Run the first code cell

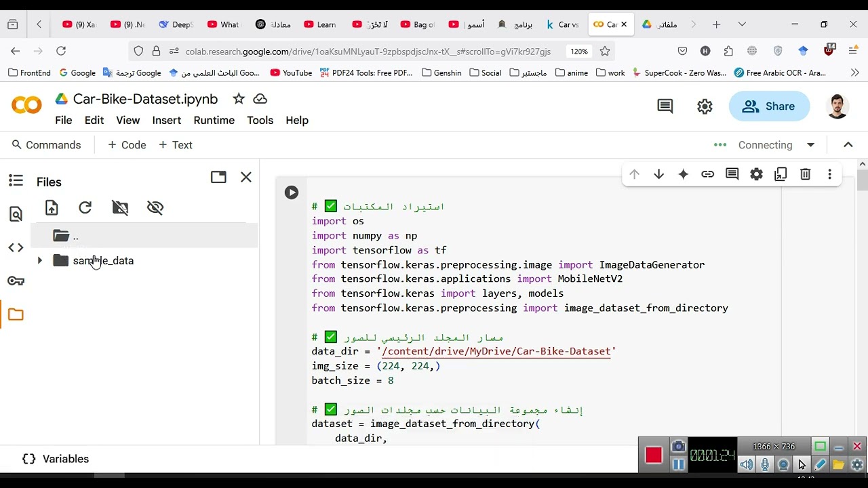point(292,192)
